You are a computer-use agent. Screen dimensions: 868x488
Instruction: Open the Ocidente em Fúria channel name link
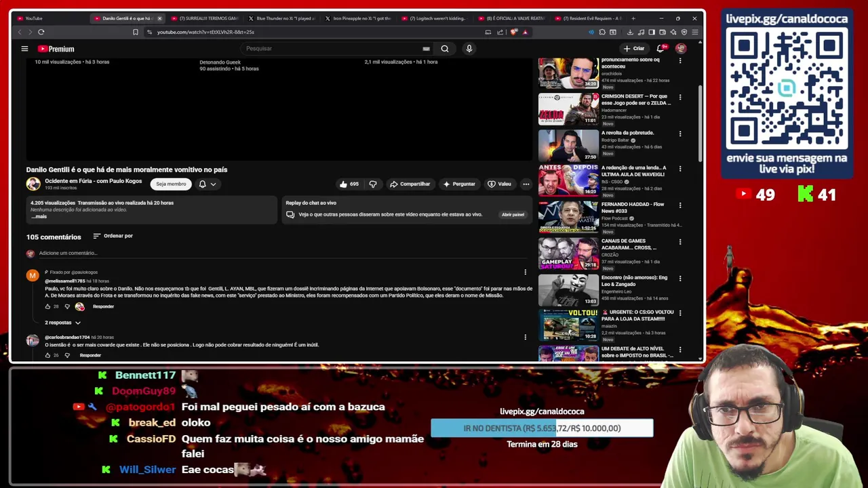point(94,181)
